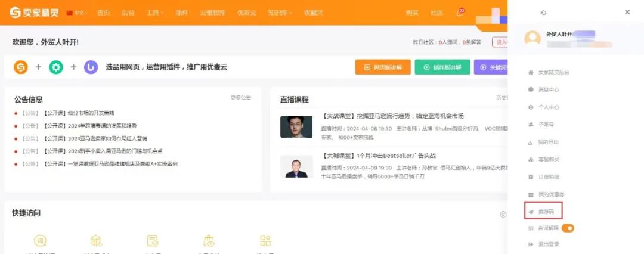
Task: Expand the 工具 menu dropdown
Action: [x=155, y=13]
